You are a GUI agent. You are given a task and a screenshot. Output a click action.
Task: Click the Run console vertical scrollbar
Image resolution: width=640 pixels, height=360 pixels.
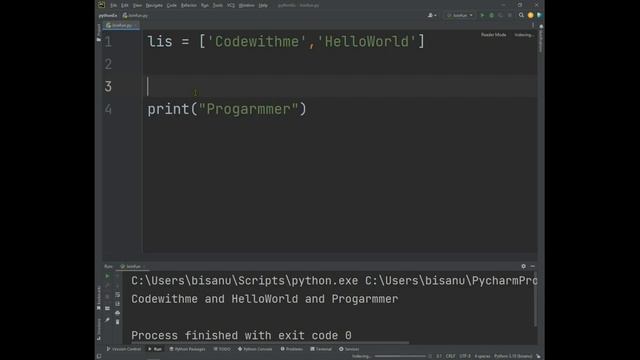(x=535, y=300)
